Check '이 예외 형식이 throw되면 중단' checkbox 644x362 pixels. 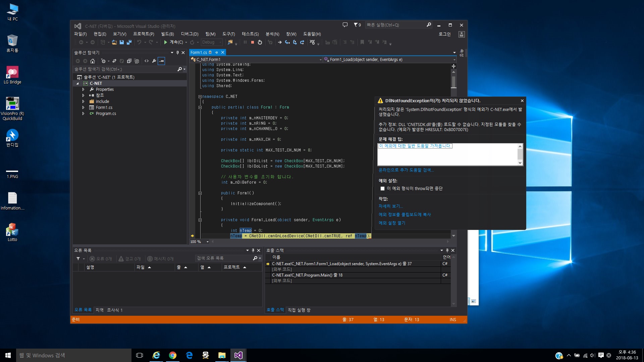[382, 189]
